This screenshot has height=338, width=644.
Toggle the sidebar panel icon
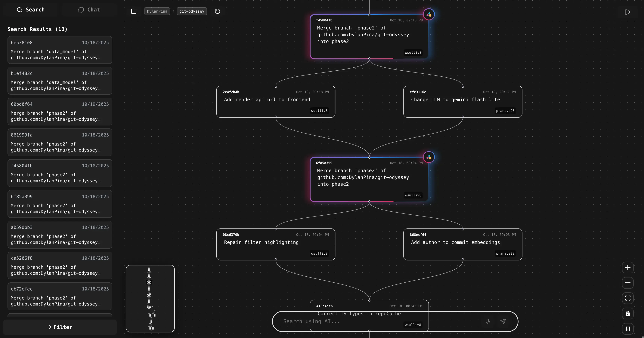click(134, 11)
